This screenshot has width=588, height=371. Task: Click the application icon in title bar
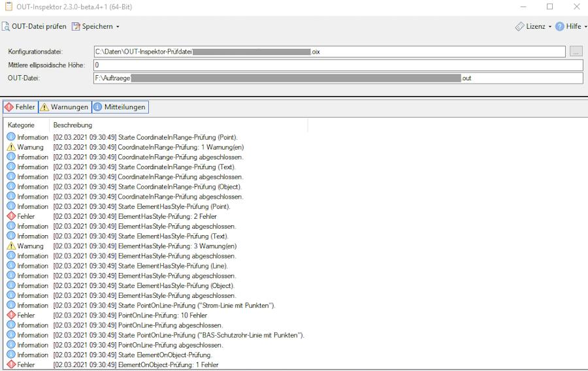click(x=8, y=7)
